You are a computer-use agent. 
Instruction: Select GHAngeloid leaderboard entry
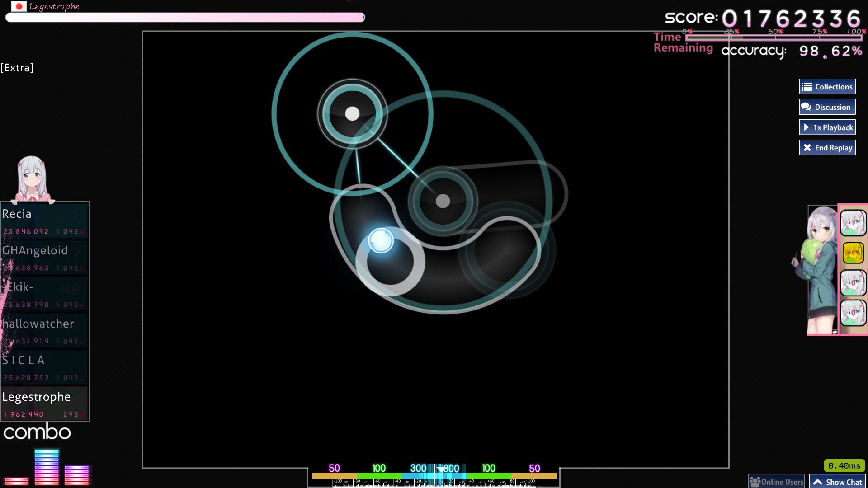(x=44, y=258)
